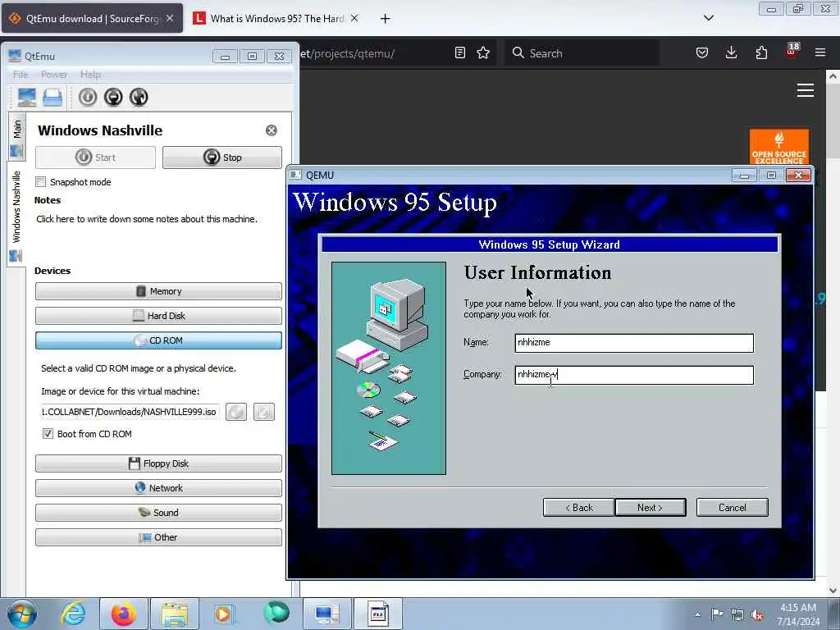
Task: Open the Firefox downloads panel
Action: pos(731,52)
